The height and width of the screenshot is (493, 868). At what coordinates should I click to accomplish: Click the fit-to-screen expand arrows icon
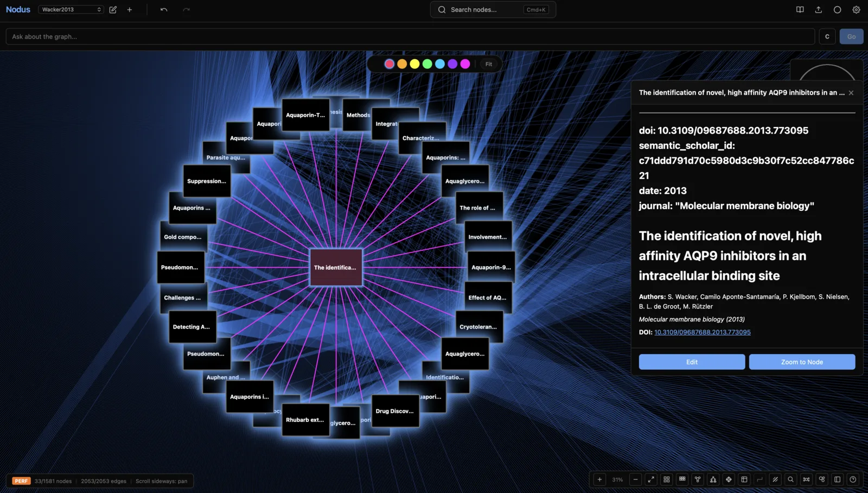651,479
